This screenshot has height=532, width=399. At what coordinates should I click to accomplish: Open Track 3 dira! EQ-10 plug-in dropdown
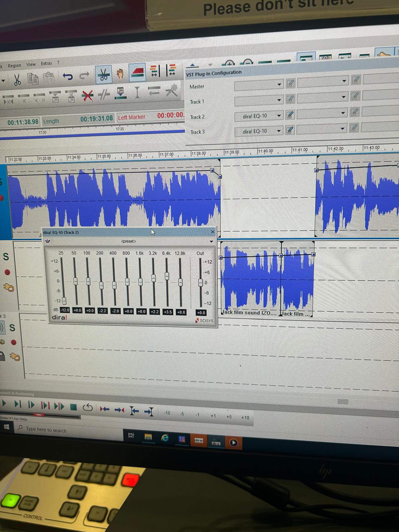click(279, 131)
